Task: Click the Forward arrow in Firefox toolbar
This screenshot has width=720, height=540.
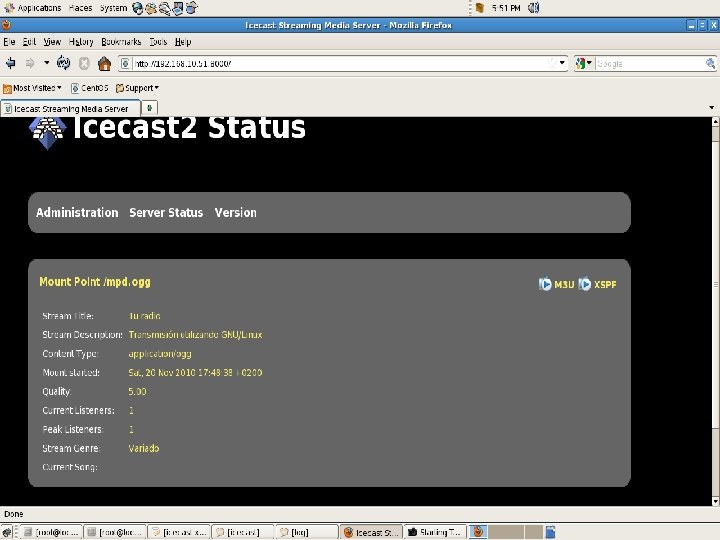Action: (30, 63)
